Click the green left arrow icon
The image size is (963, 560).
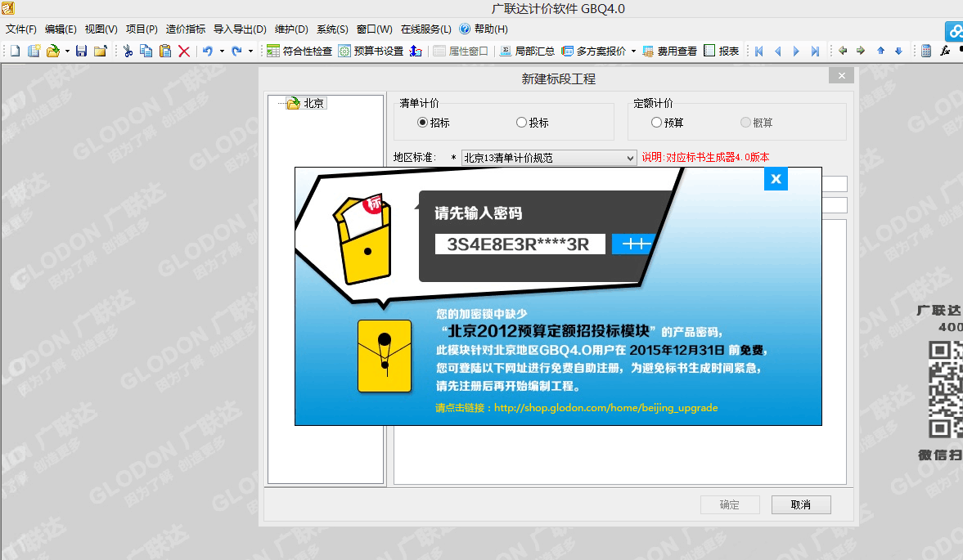[x=843, y=51]
